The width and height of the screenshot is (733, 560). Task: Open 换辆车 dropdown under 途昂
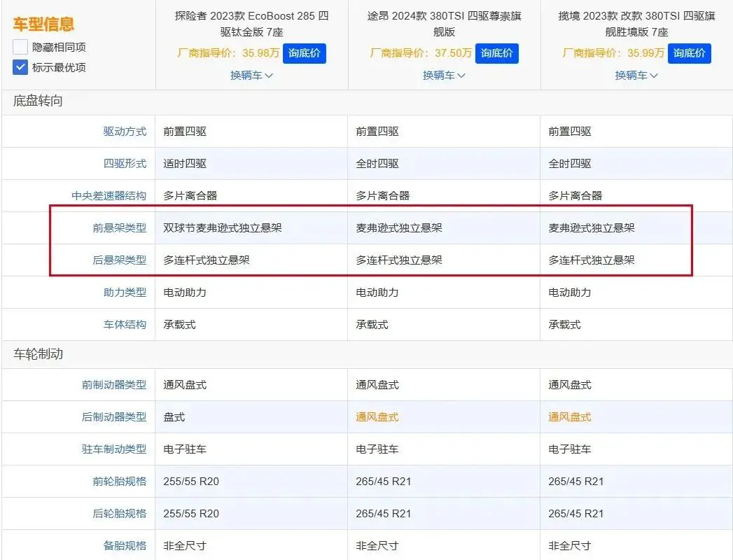click(444, 76)
